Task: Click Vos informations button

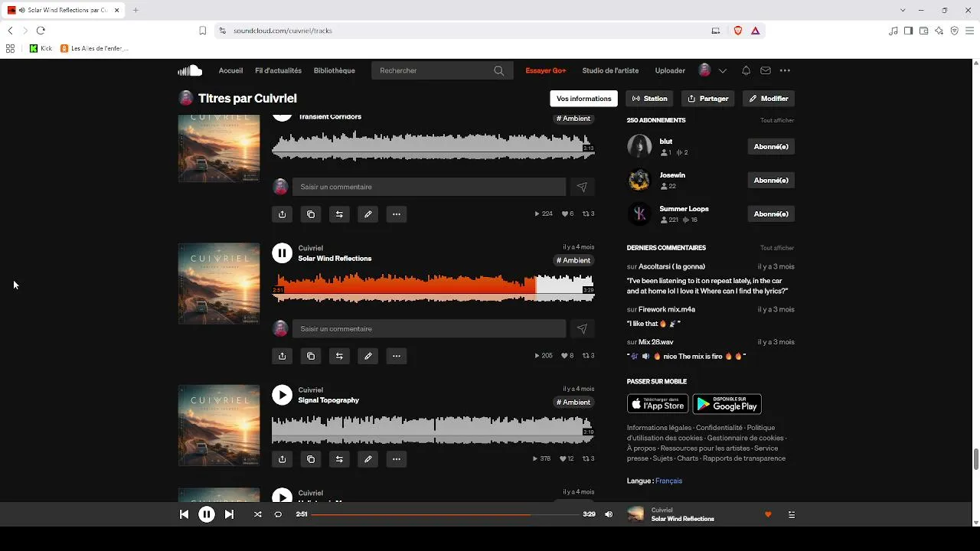Action: tap(584, 99)
